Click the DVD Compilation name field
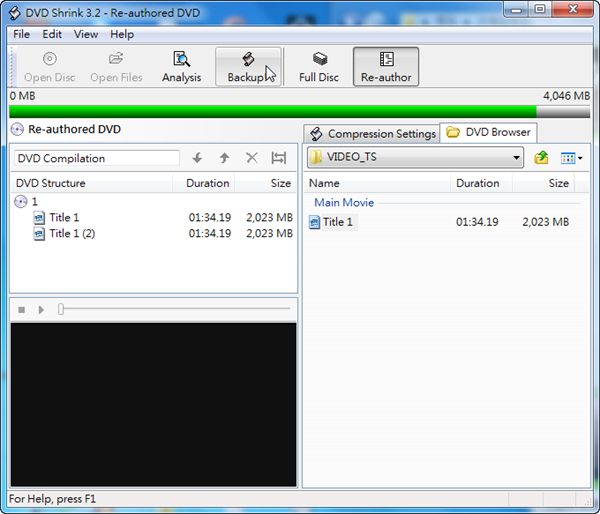This screenshot has height=514, width=600. [97, 158]
